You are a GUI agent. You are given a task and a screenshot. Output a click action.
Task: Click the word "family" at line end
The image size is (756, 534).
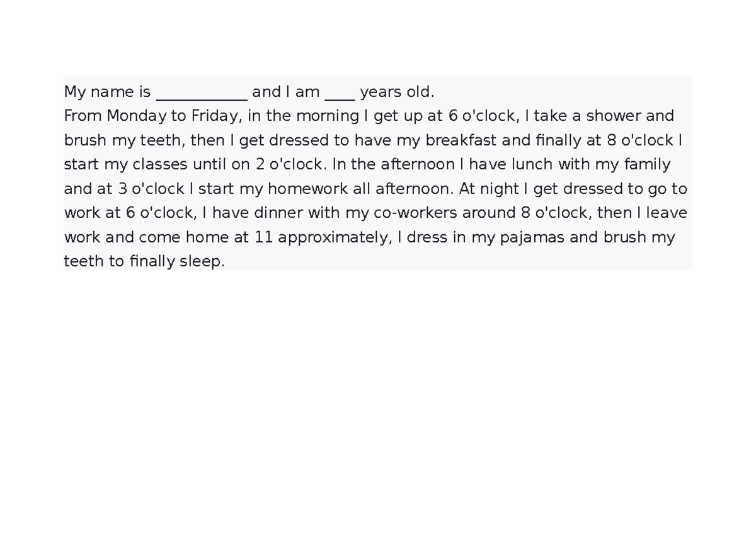coord(647,165)
